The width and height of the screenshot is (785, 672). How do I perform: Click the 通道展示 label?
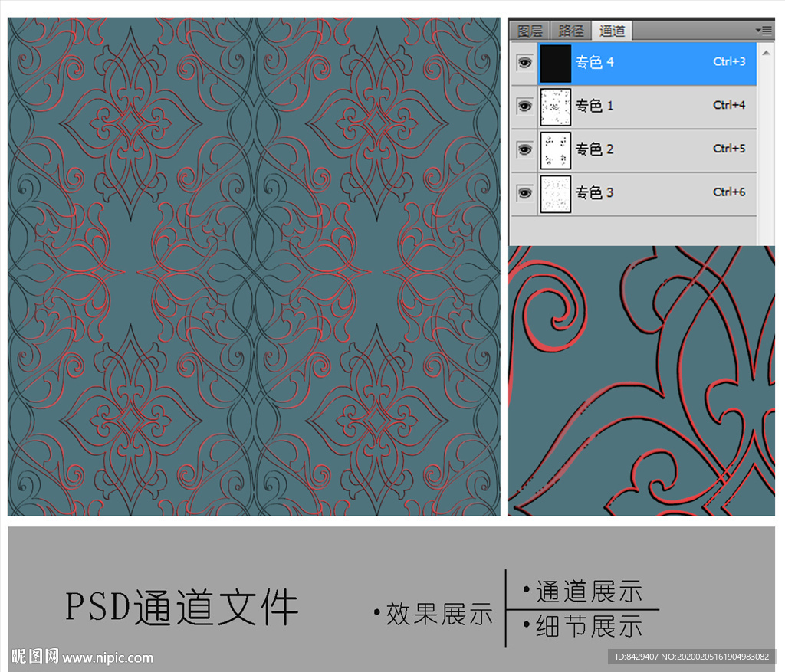point(590,591)
